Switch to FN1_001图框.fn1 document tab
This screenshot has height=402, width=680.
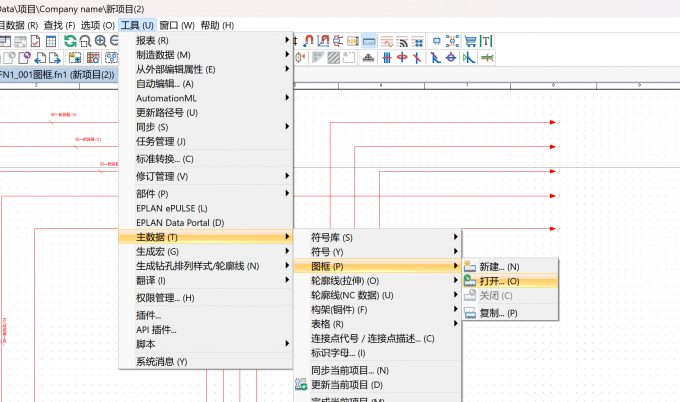[57, 75]
